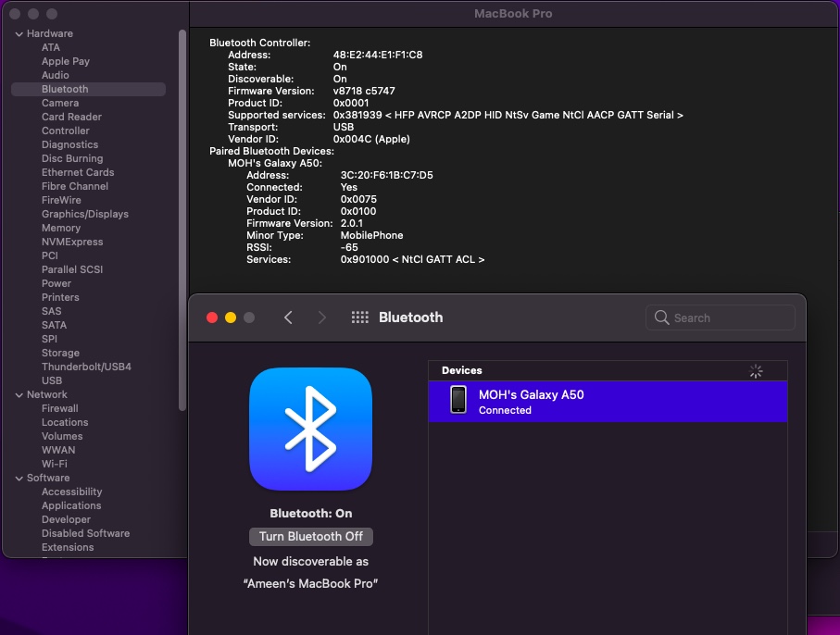Collapse the Software section in sidebar
840x635 pixels.
pos(19,479)
